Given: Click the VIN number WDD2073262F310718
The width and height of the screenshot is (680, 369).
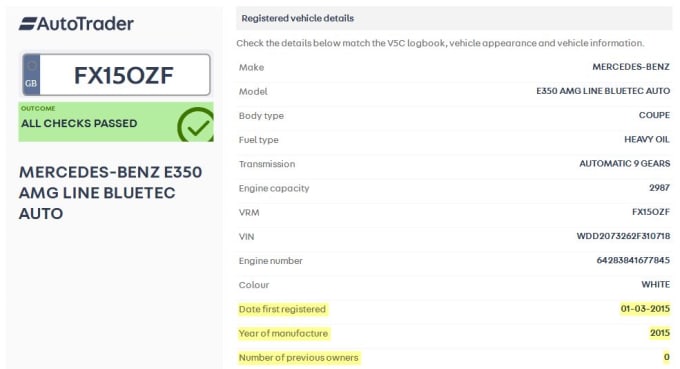Looking at the screenshot, I should click(623, 236).
